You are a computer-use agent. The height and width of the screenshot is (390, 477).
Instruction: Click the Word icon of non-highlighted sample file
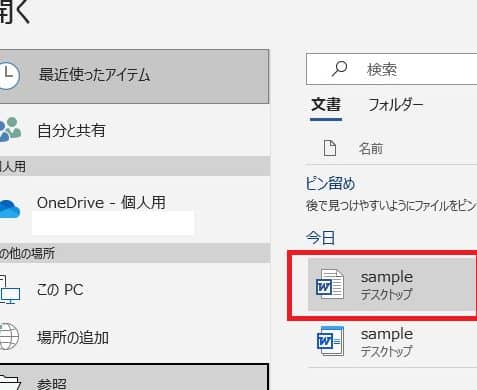click(x=330, y=341)
